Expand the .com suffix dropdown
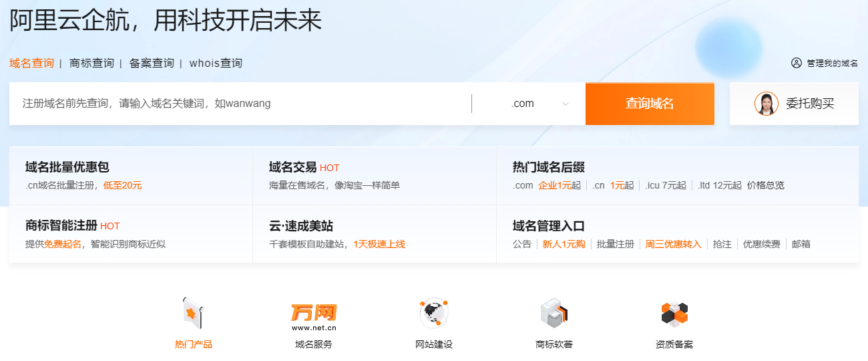The image size is (868, 361). [x=529, y=104]
